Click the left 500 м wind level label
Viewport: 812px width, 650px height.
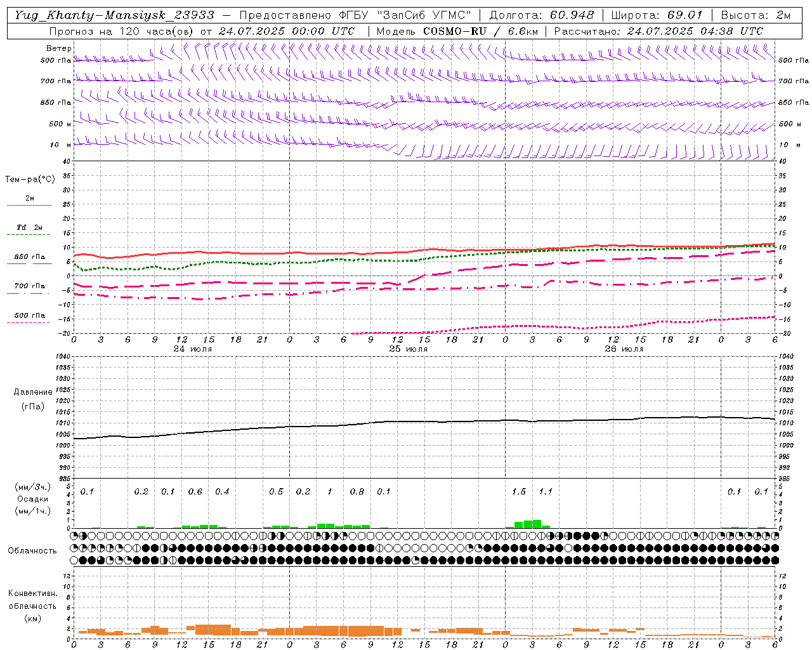[x=60, y=124]
